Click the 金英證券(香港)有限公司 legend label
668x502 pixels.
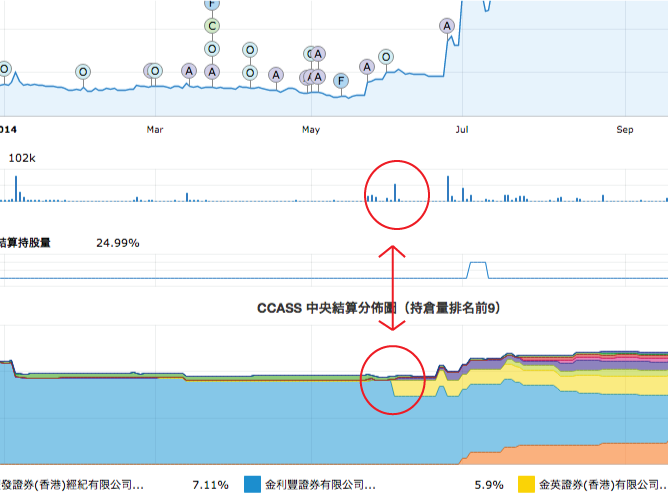coord(601,485)
